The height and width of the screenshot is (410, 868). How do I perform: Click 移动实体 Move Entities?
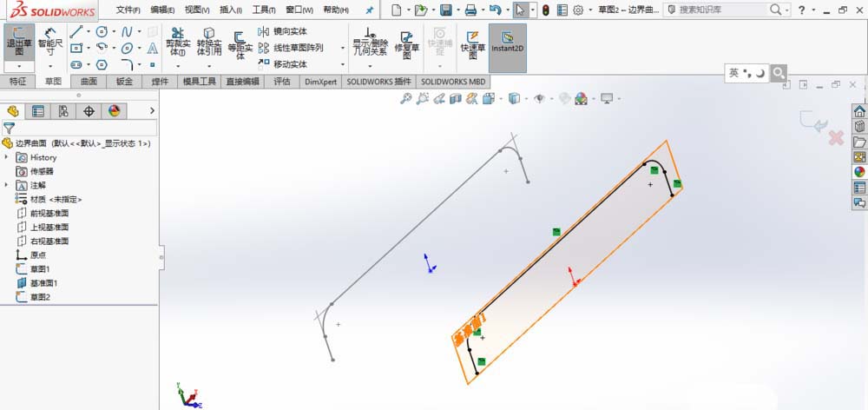coord(282,64)
